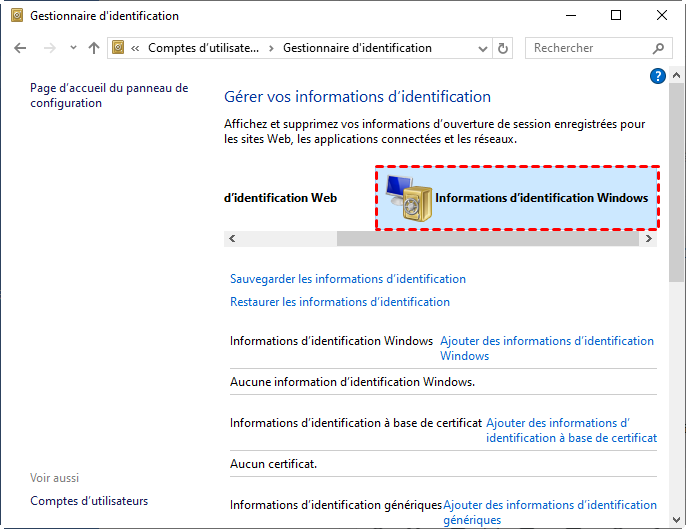Minimize the Gestionnaire d'identification window
This screenshot has width=686, height=529.
tap(571, 15)
